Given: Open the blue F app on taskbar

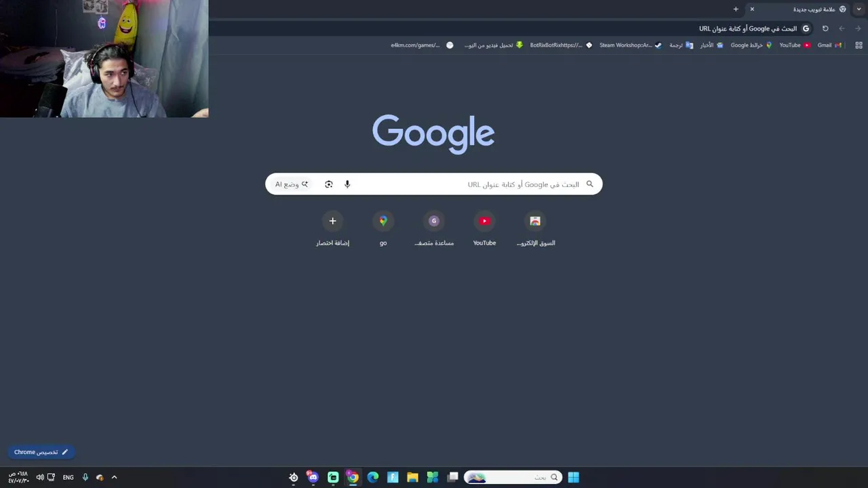Looking at the screenshot, I should 393,477.
